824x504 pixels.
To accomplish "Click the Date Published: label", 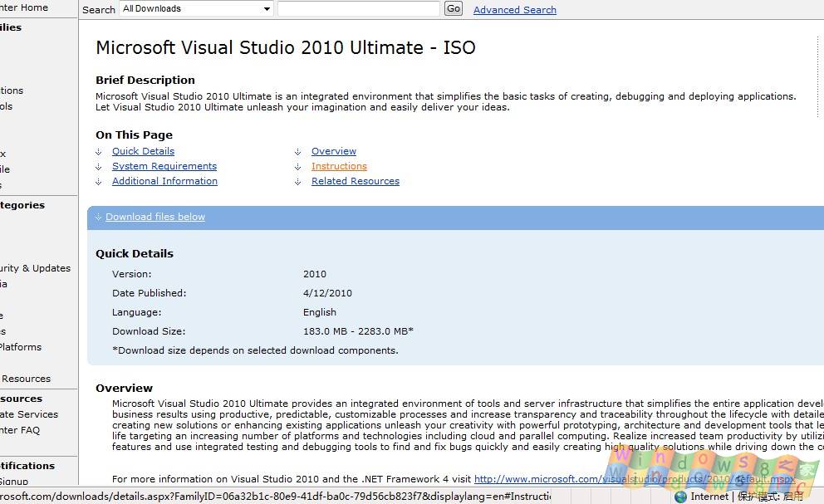I will point(150,293).
